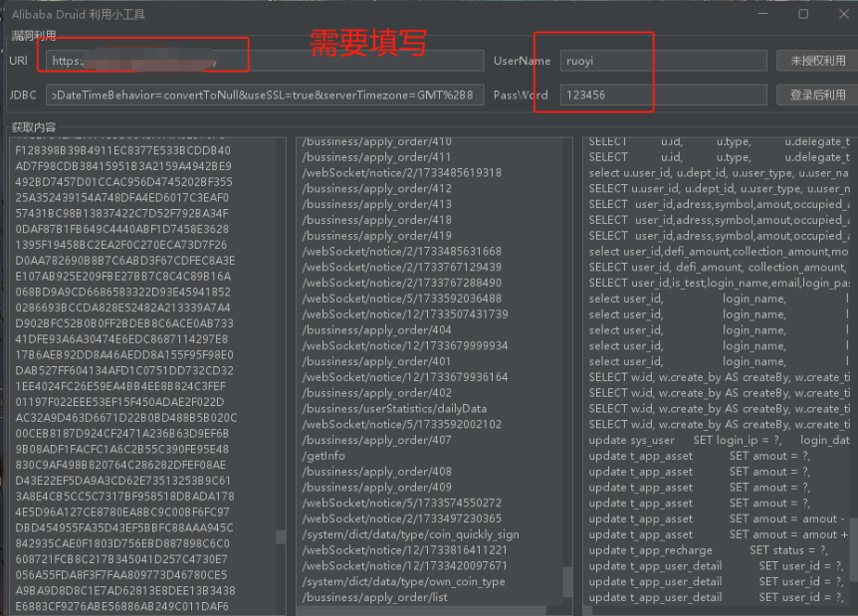Viewport: 858px width, 616px height.
Task: Select session D0AA782690B8B7C6ABD3F67CDFEC8A3E
Action: 123,261
